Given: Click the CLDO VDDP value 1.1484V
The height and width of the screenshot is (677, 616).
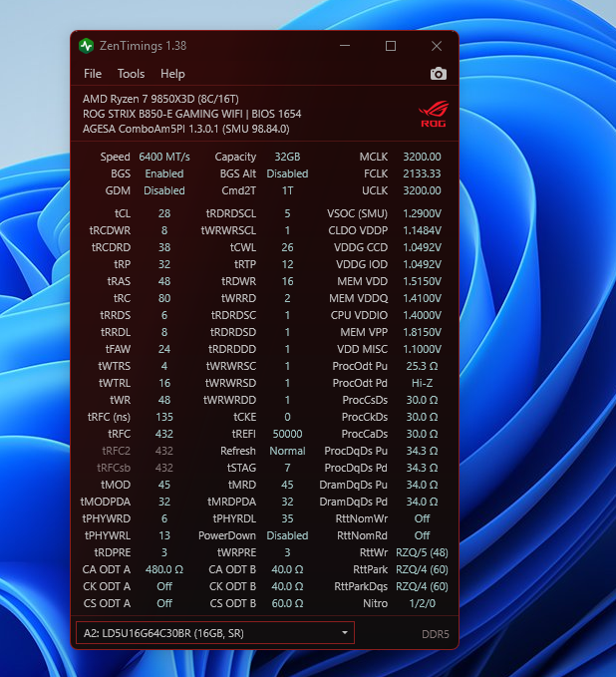Looking at the screenshot, I should point(422,230).
